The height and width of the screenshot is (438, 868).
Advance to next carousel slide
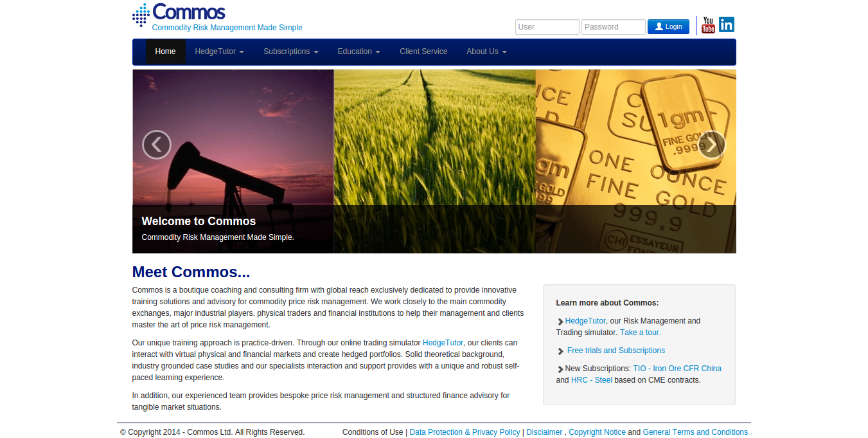click(711, 145)
